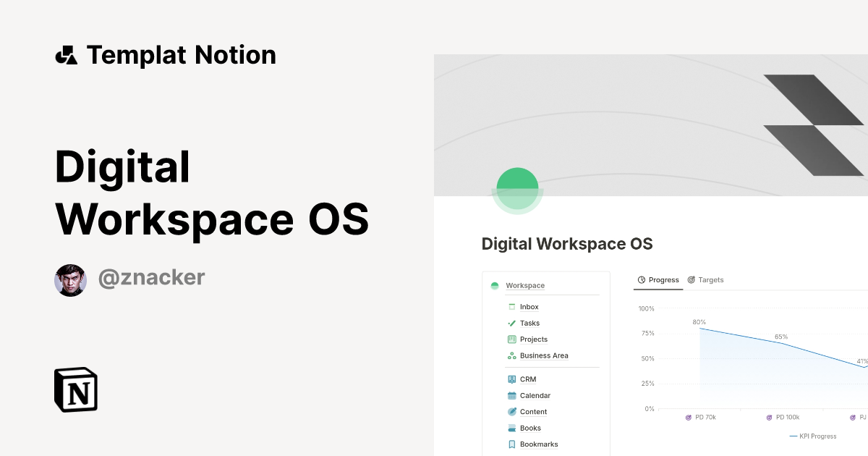Toggle the KPI Progress legend entry
The height and width of the screenshot is (456, 868).
tap(812, 436)
